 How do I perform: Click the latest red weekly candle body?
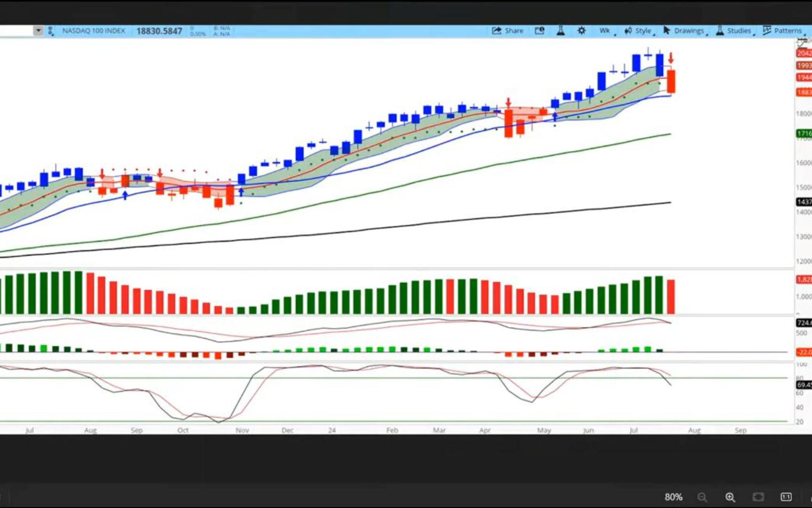[x=671, y=81]
